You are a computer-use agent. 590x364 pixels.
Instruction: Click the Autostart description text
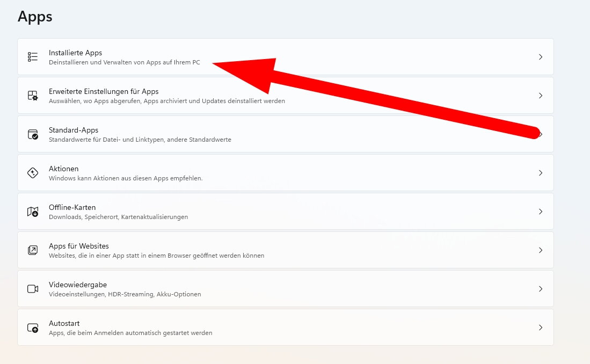pyautogui.click(x=130, y=333)
